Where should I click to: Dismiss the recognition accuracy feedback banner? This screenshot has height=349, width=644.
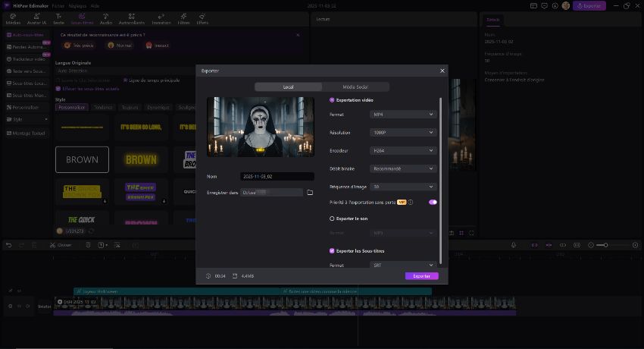coord(298,35)
